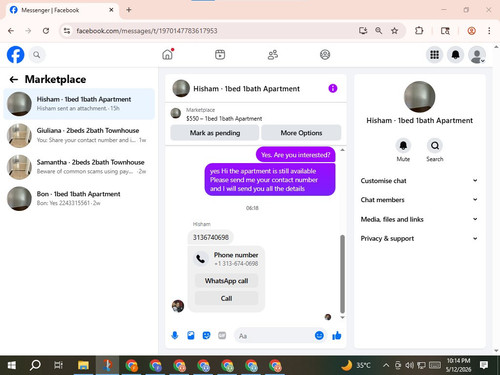Open File Explorer from the taskbar
Viewport: 500px width, 375px height.
click(83, 365)
